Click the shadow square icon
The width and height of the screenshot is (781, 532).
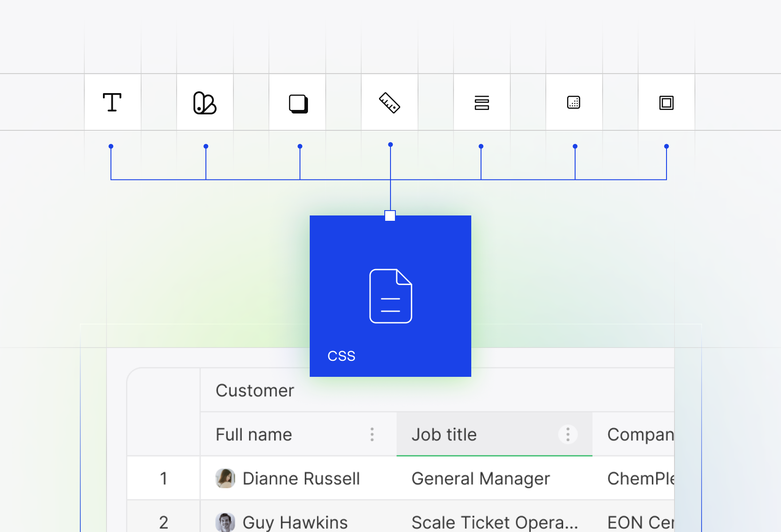click(299, 104)
